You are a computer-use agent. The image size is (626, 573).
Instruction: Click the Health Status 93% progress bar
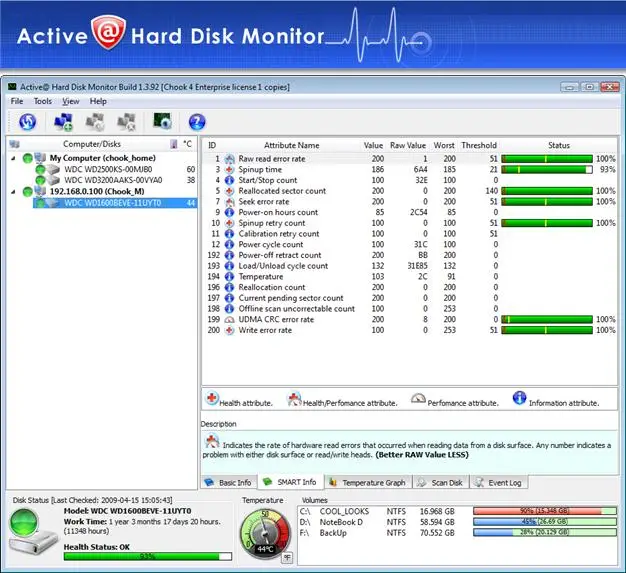(x=148, y=556)
